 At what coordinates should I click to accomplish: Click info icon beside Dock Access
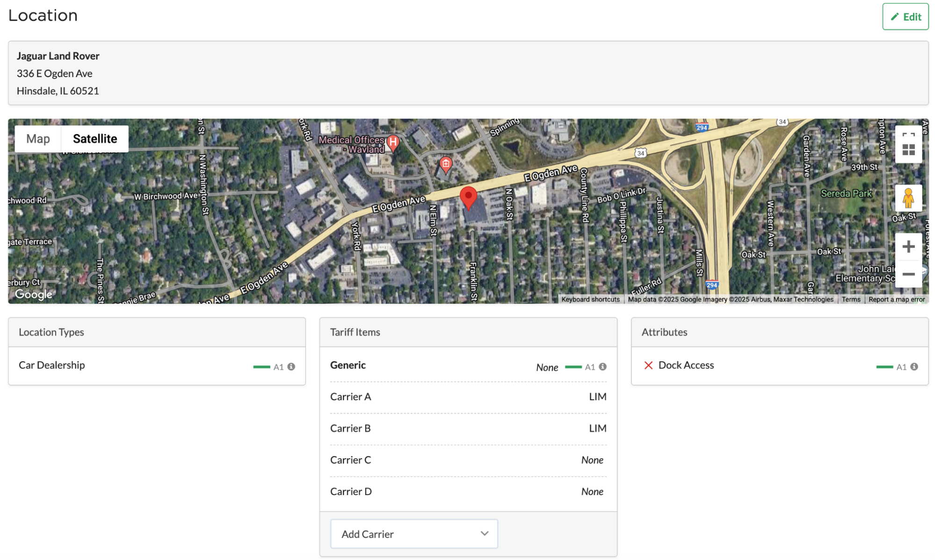914,367
